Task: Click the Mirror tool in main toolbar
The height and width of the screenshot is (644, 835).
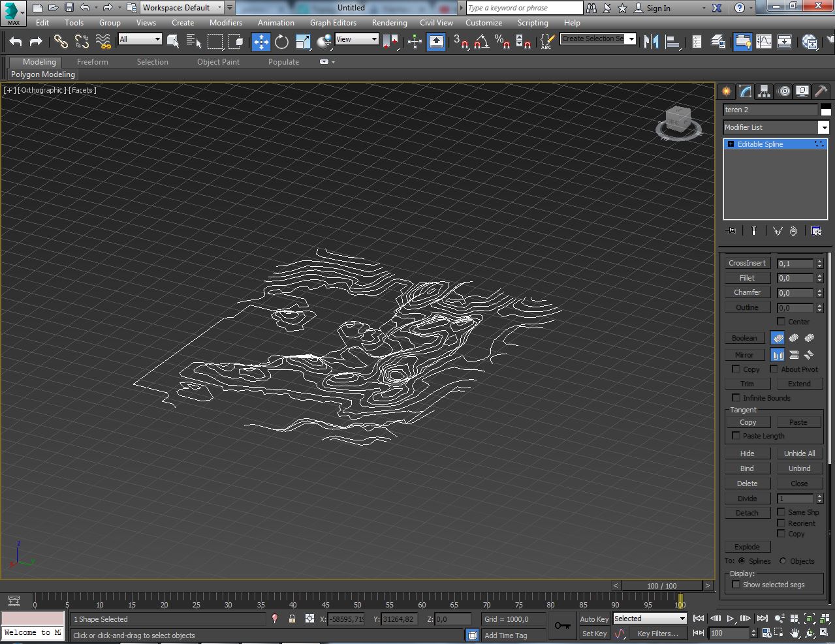Action: point(651,42)
